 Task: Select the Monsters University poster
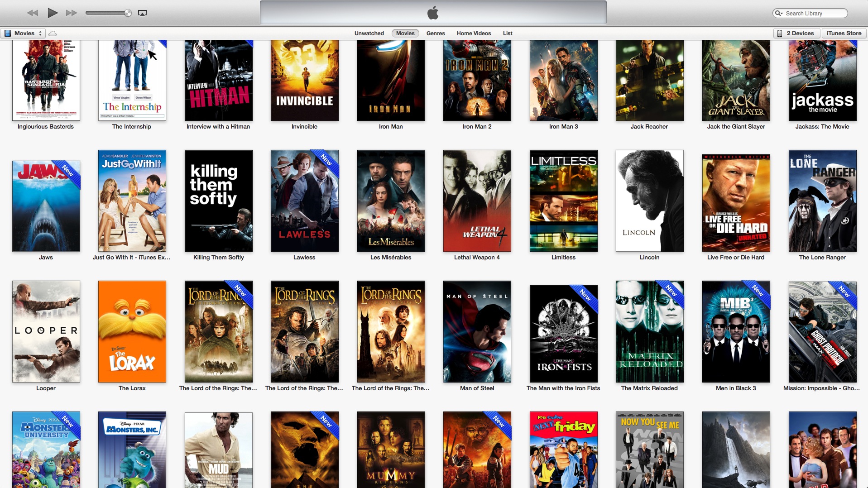click(x=46, y=450)
